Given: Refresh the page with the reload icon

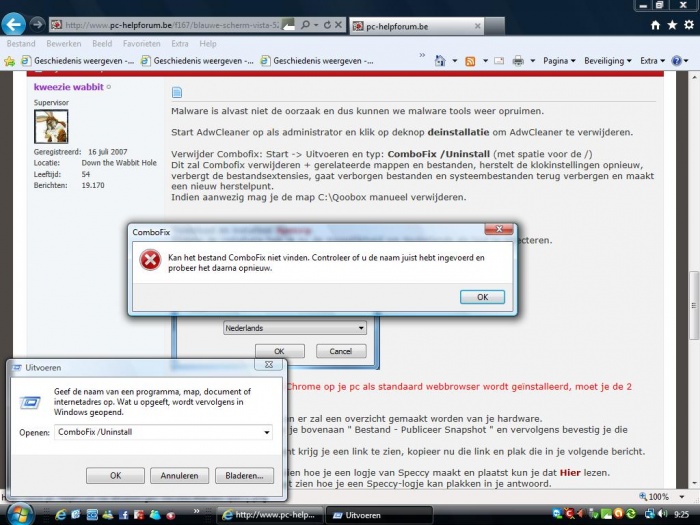Looking at the screenshot, I should pyautogui.click(x=327, y=25).
